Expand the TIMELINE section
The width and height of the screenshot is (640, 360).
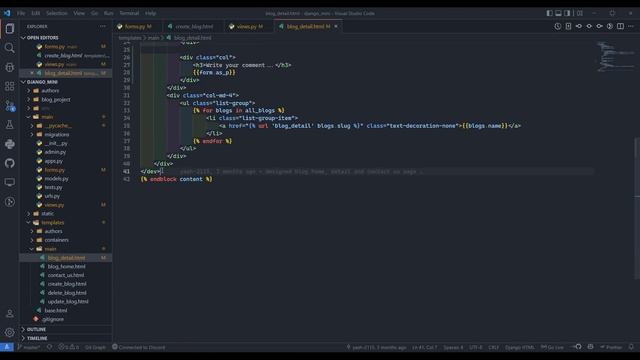click(65, 338)
